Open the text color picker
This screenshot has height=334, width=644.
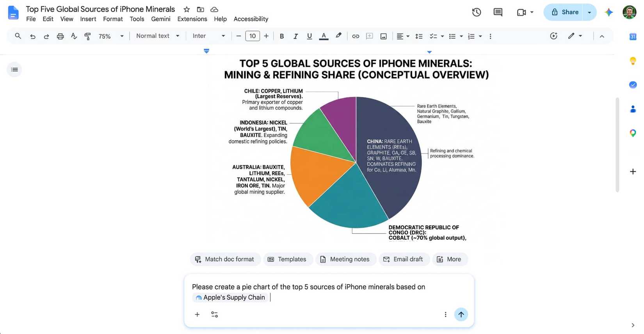click(x=324, y=36)
